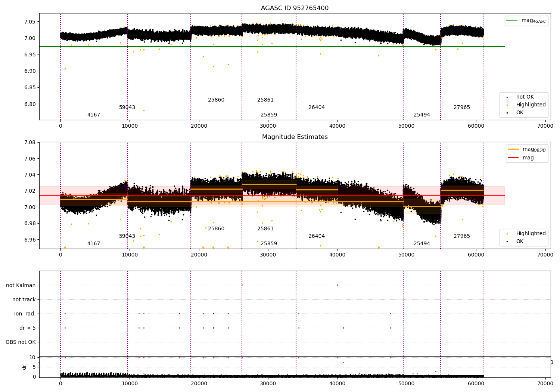The width and height of the screenshot is (560, 392).
Task: Click the title 'AGASC ID 952765400'
Action: pos(295,8)
